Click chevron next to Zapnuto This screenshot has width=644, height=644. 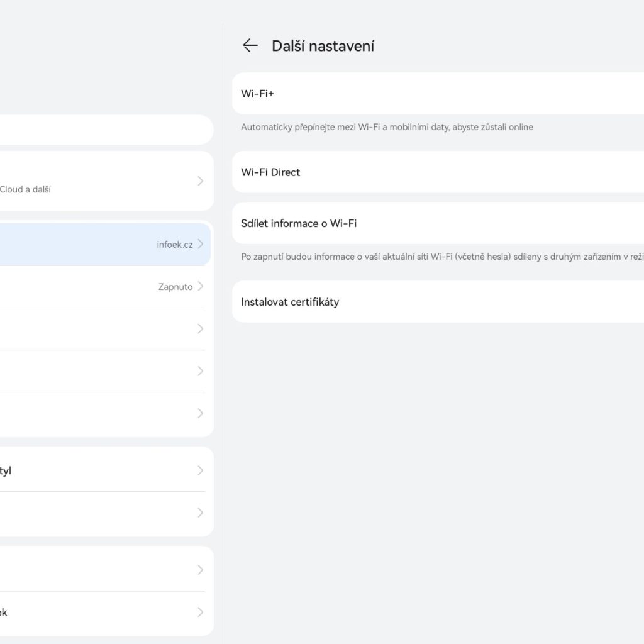[x=200, y=287]
